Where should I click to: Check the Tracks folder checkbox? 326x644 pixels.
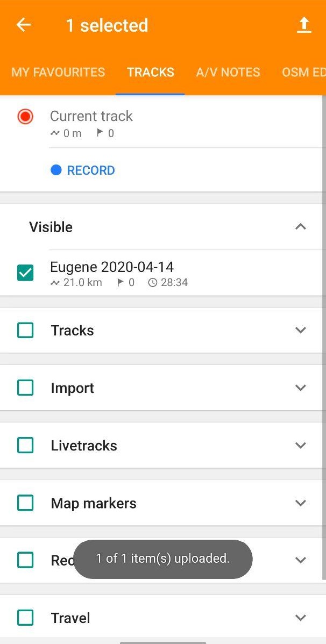pyautogui.click(x=25, y=330)
